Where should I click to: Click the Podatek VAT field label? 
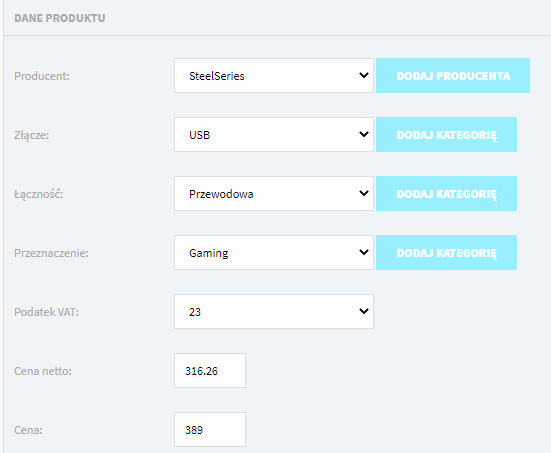pos(46,312)
